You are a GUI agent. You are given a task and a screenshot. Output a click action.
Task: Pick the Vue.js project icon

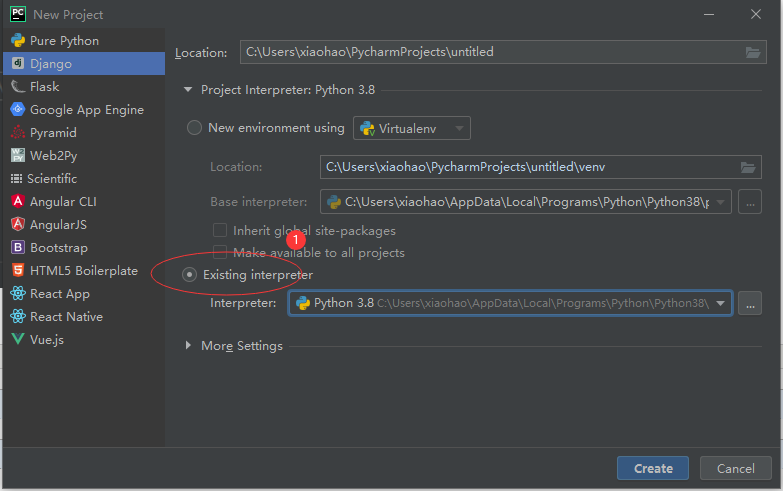(18, 340)
